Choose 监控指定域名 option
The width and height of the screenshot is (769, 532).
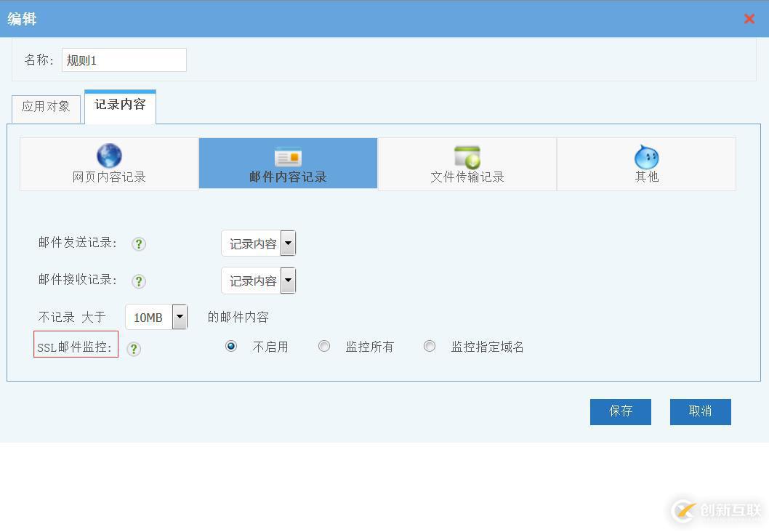[x=429, y=346]
